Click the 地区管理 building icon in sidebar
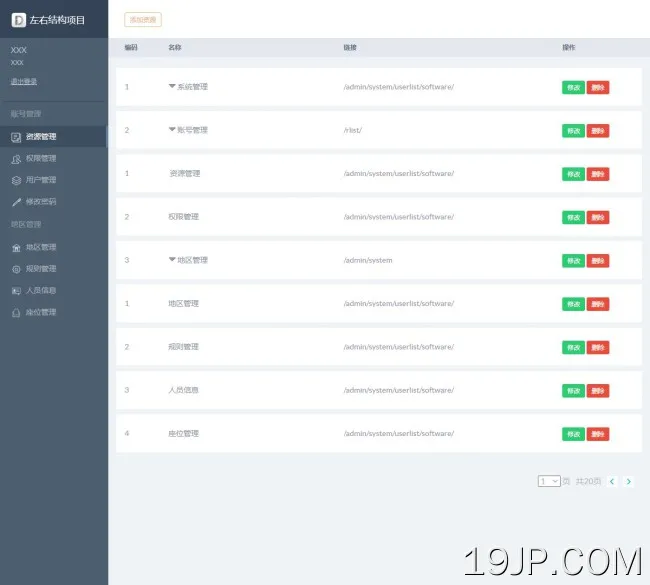The image size is (650, 585). [x=16, y=247]
